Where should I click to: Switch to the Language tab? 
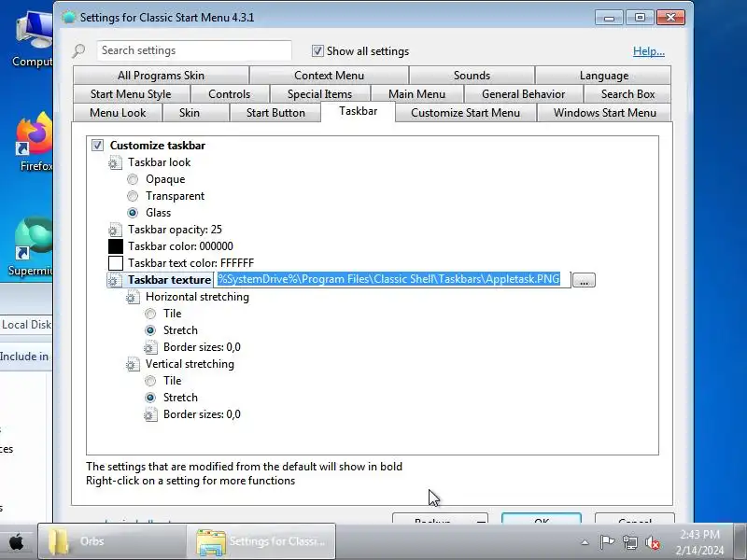coord(603,76)
